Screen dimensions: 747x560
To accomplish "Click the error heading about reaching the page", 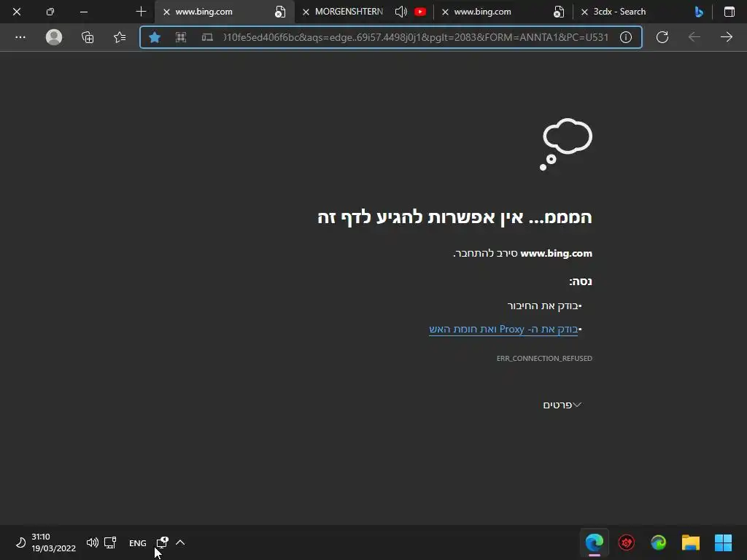I will (454, 217).
